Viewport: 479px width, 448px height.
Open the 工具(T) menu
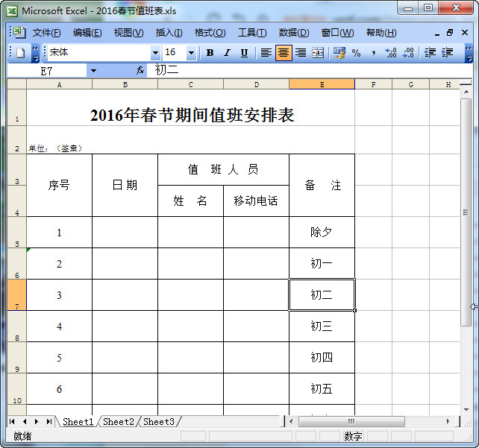click(x=252, y=32)
